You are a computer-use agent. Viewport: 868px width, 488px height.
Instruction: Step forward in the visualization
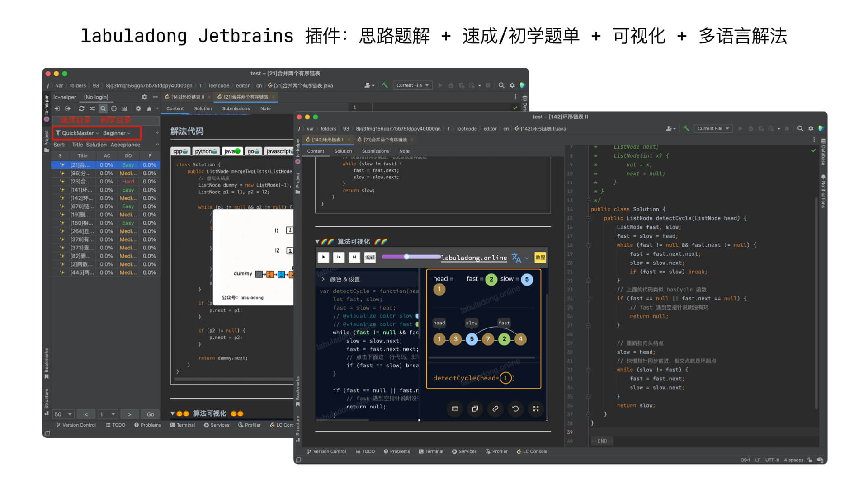pyautogui.click(x=354, y=258)
